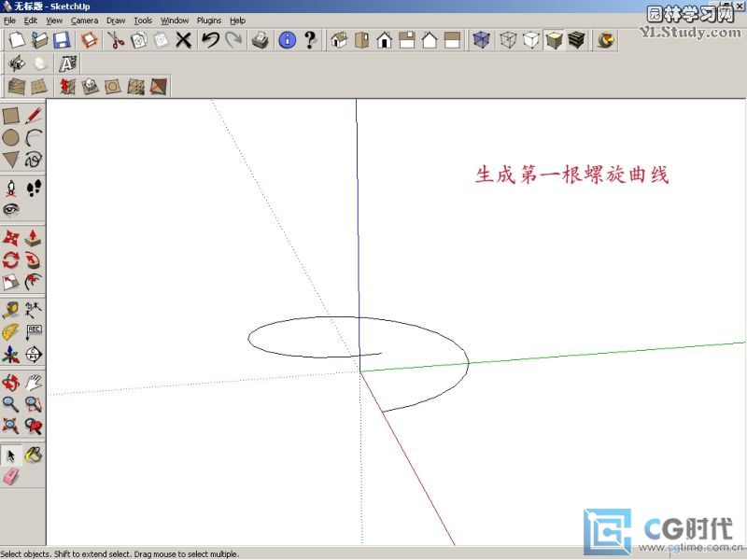Select the Paint Bucket tool

point(34,455)
